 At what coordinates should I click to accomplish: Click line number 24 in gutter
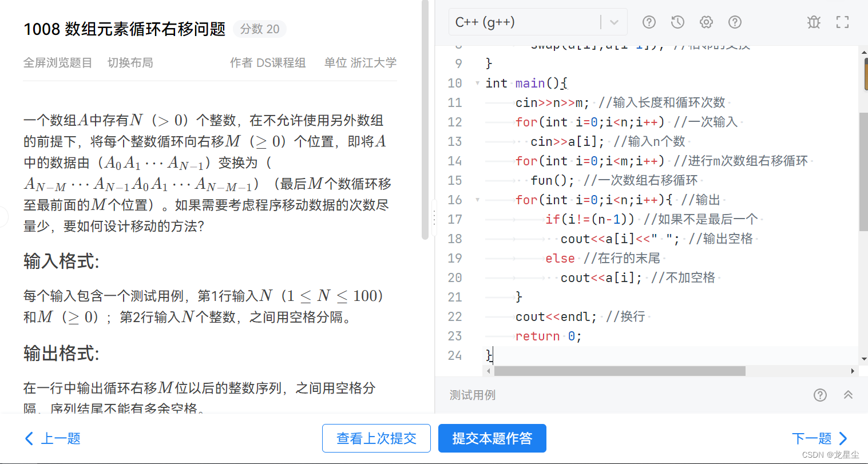[x=455, y=356]
